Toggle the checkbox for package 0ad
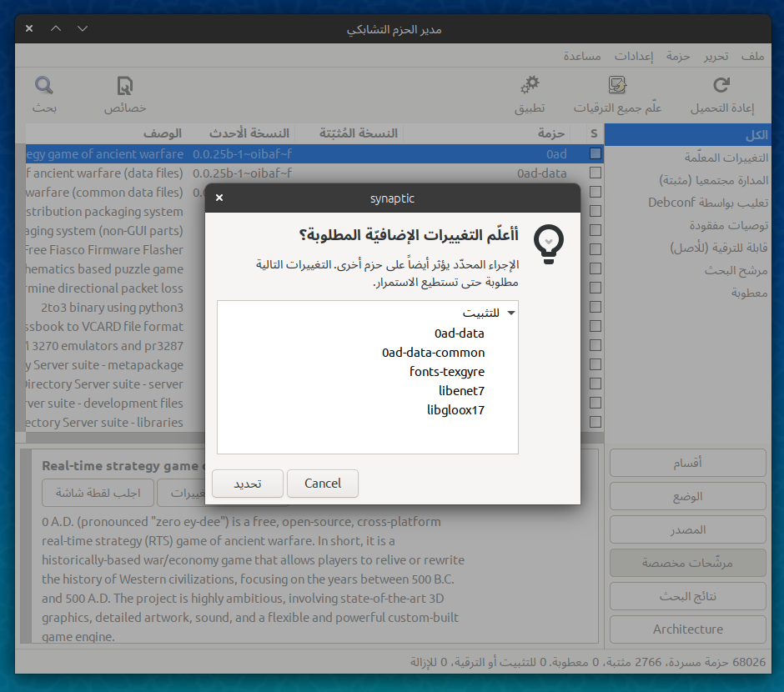This screenshot has width=784, height=692. 595,153
